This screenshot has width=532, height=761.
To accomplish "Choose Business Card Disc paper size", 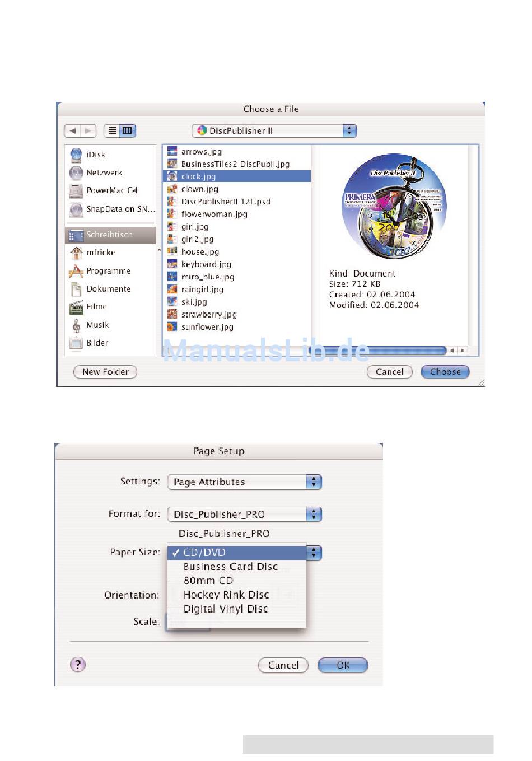I will click(x=237, y=567).
